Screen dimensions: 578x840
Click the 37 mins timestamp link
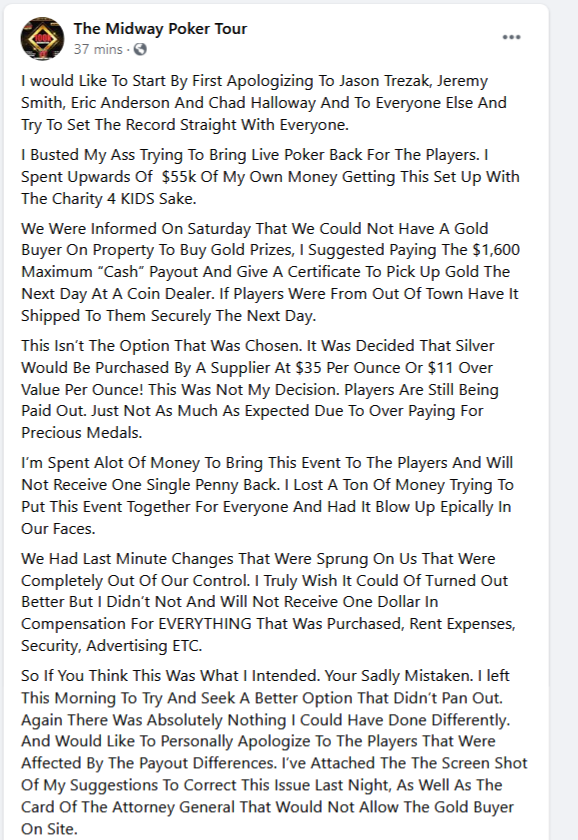(98, 49)
